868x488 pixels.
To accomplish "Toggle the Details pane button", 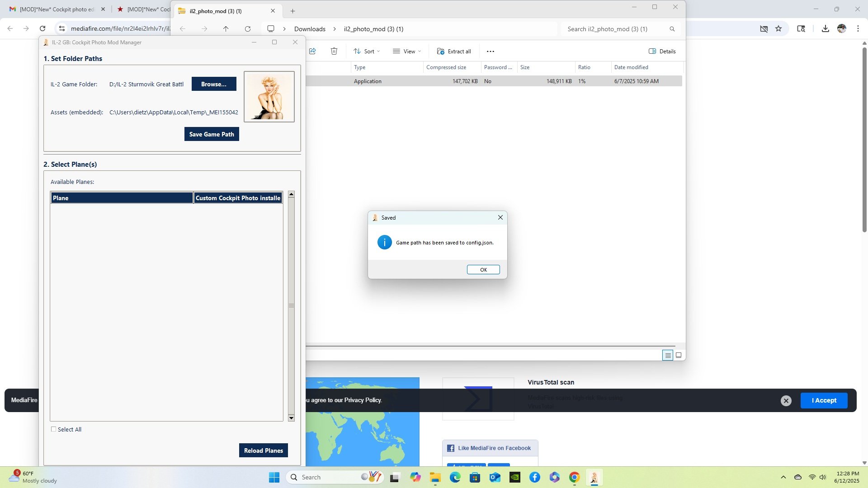I will pos(662,51).
